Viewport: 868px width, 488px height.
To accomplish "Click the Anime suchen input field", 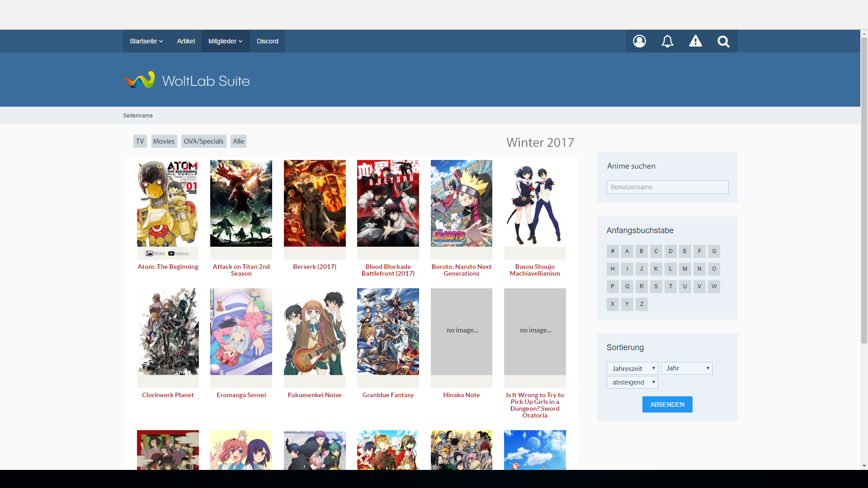I will [x=667, y=187].
